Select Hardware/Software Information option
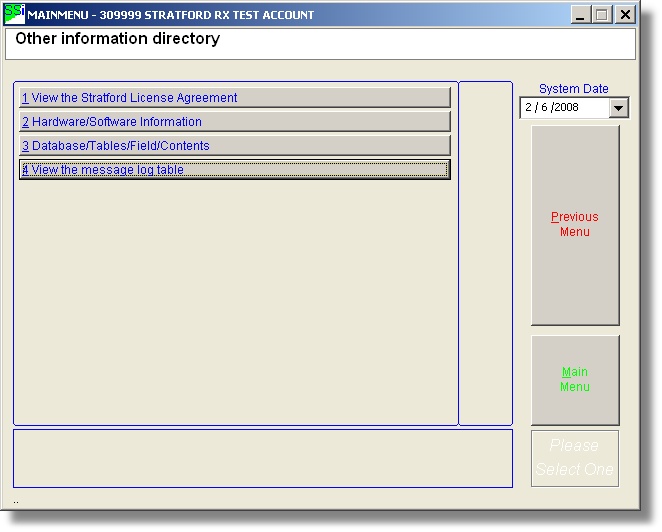 (x=235, y=122)
